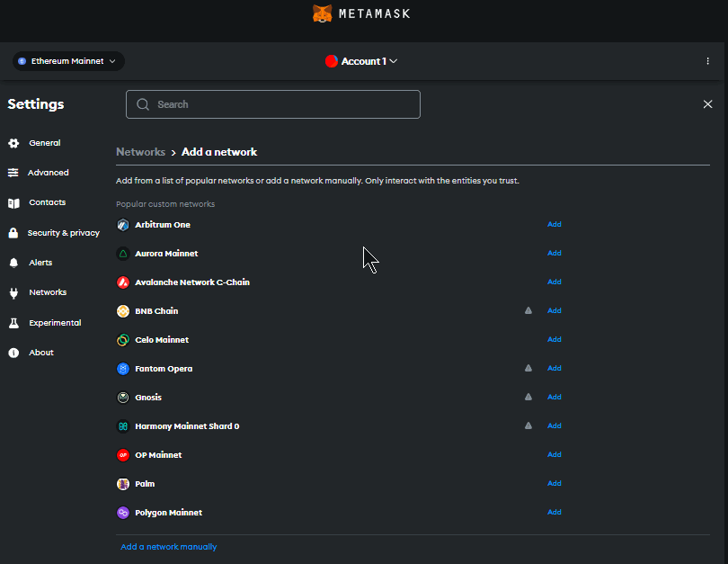Click the Gnosis warning triangle icon
The image size is (728, 564).
pyautogui.click(x=528, y=397)
